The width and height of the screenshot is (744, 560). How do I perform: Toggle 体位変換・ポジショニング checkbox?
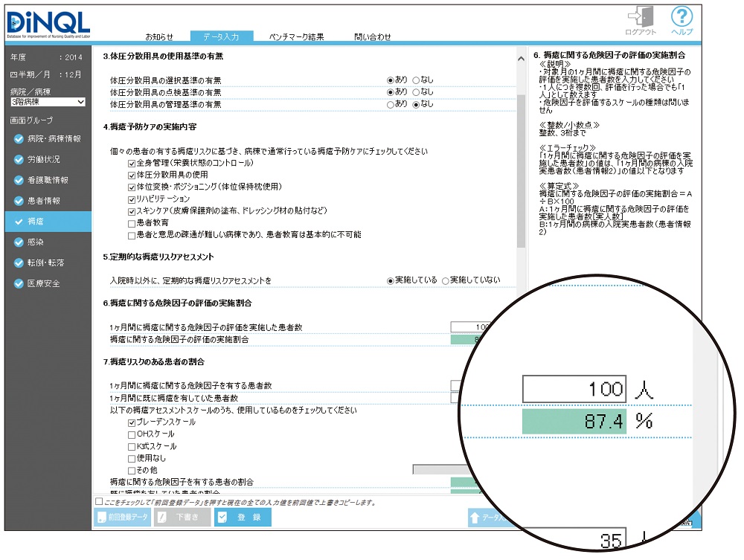pyautogui.click(x=132, y=187)
